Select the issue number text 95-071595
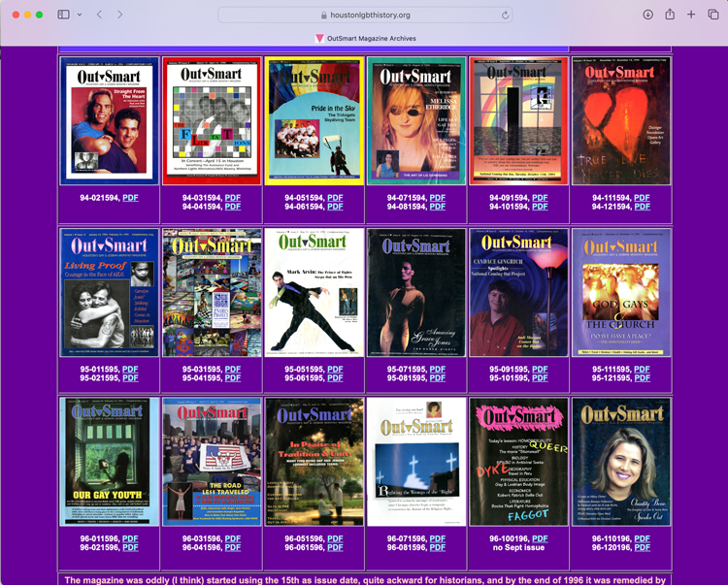Image resolution: width=728 pixels, height=585 pixels. click(x=407, y=370)
